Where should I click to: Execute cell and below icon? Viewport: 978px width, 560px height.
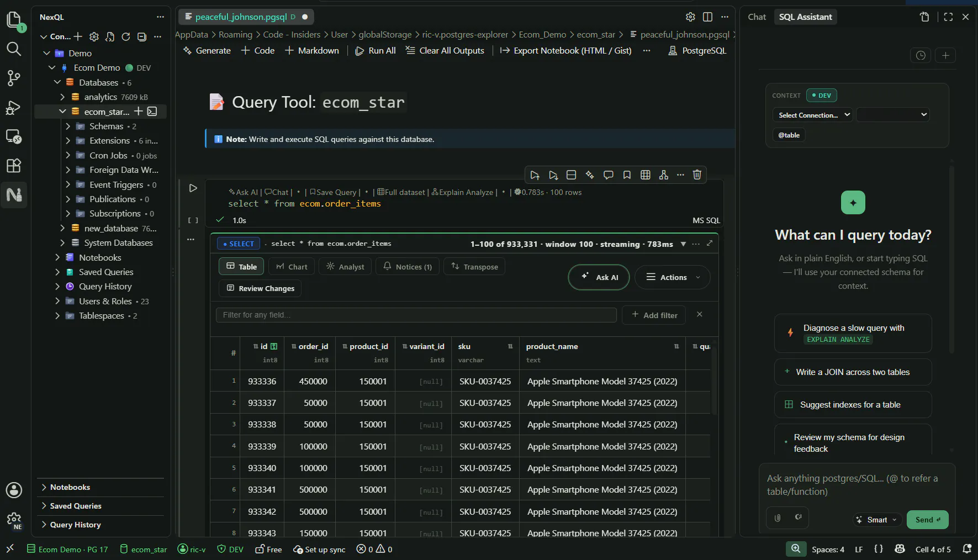pos(553,175)
